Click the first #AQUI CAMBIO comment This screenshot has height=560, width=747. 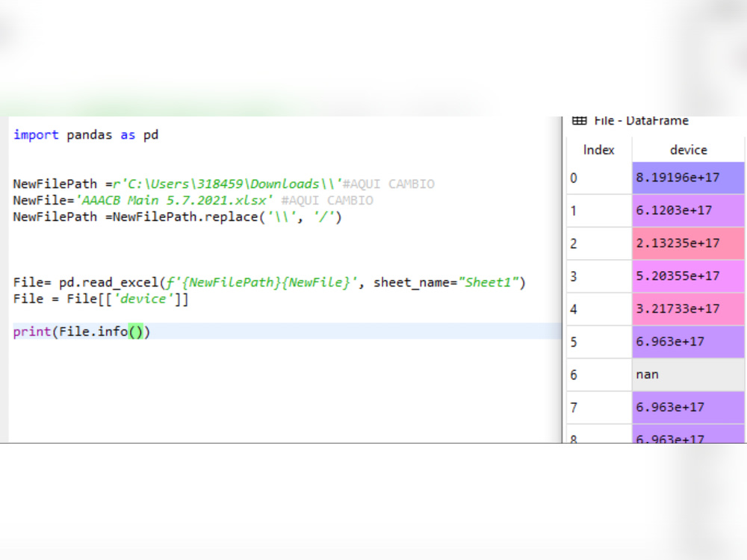(x=388, y=184)
